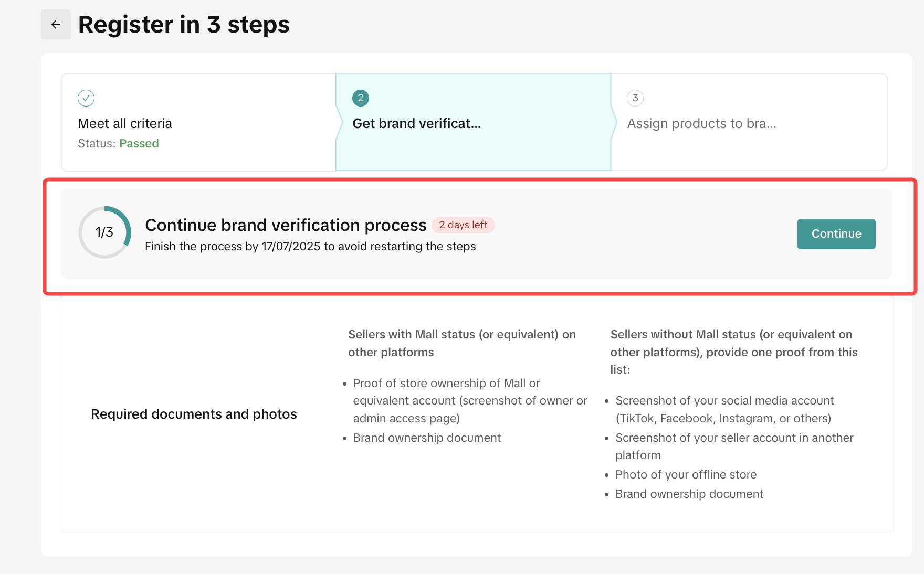Click the Sellers with Mall status heading
The height and width of the screenshot is (574, 924).
tap(462, 343)
